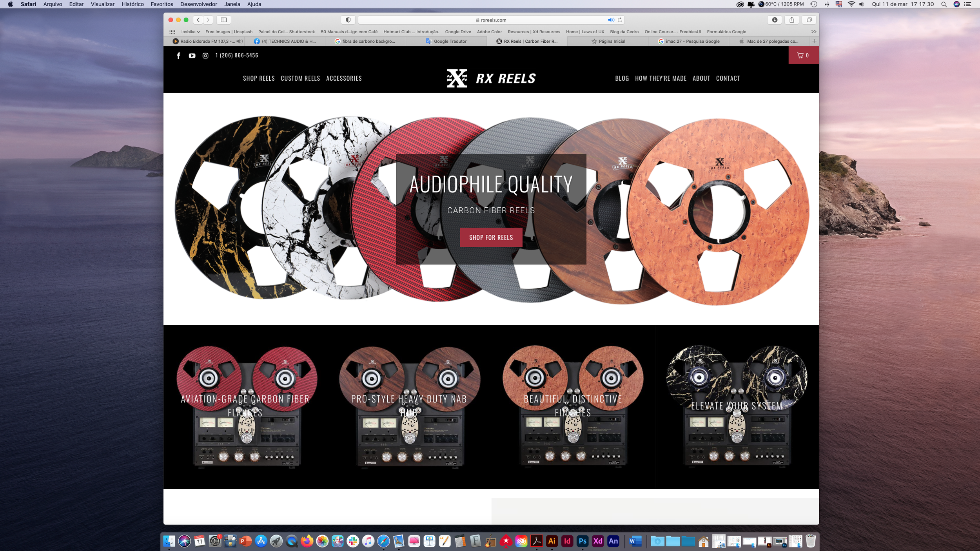
Task: Mute the Radio Eldorado tab audio
Action: 240,41
